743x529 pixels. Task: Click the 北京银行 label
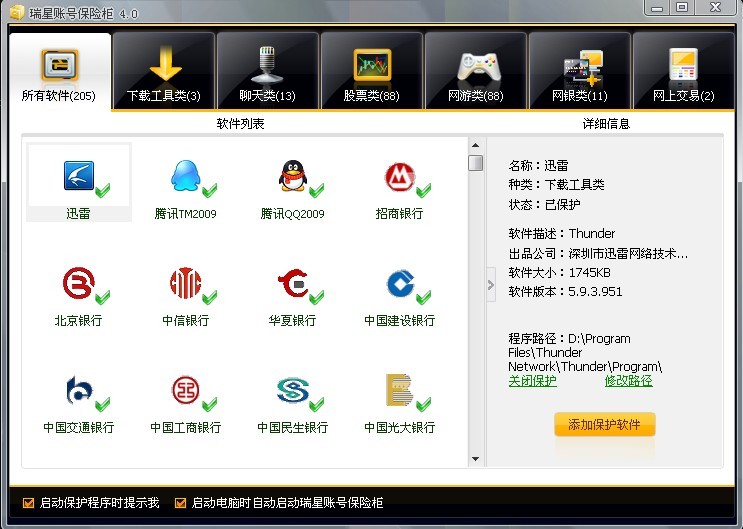tap(78, 321)
